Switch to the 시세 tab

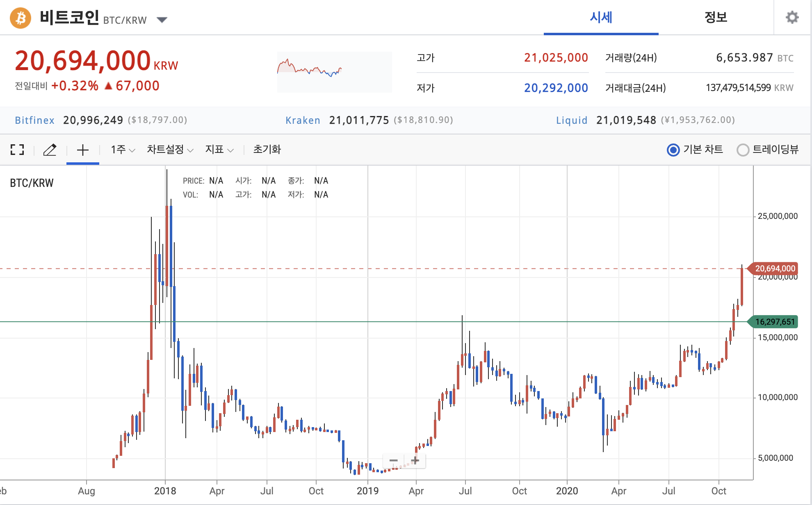point(601,17)
